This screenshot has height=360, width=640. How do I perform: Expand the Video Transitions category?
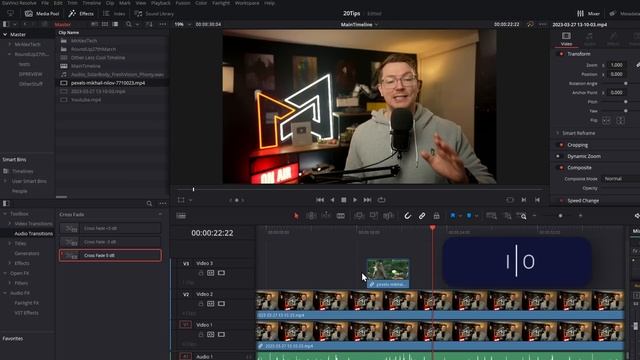[x=9, y=224]
